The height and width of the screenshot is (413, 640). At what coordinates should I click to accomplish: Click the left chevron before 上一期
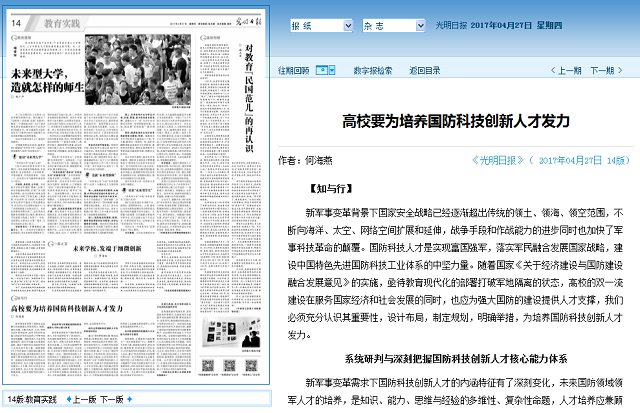[553, 70]
